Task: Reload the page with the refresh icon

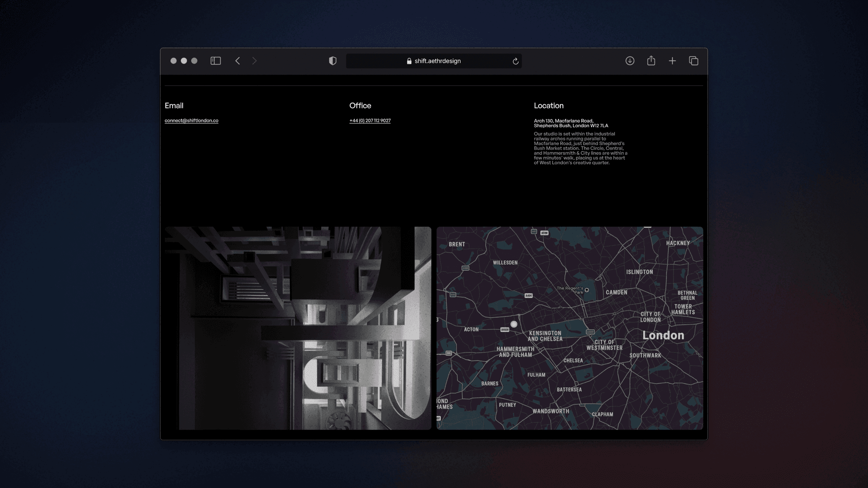Action: click(x=515, y=61)
